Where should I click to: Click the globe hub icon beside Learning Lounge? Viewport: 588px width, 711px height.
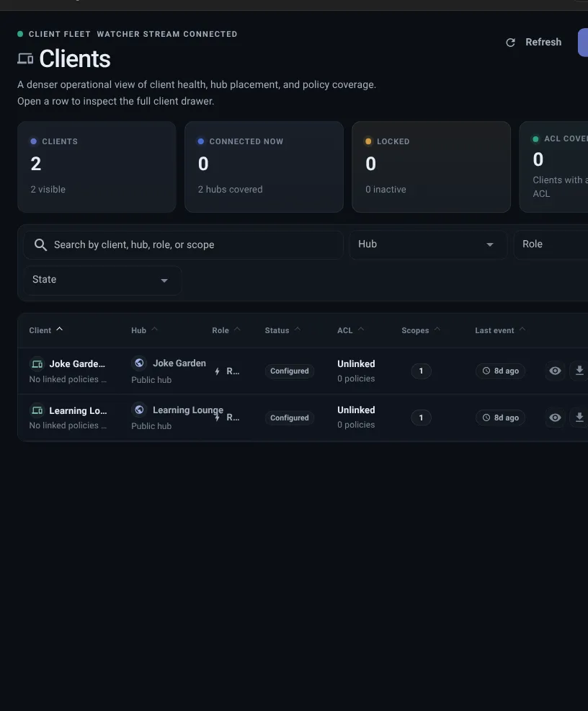[x=138, y=410]
